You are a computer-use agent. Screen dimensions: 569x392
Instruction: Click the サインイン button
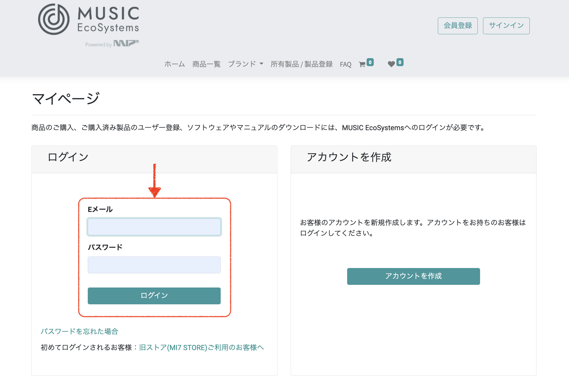pyautogui.click(x=506, y=26)
